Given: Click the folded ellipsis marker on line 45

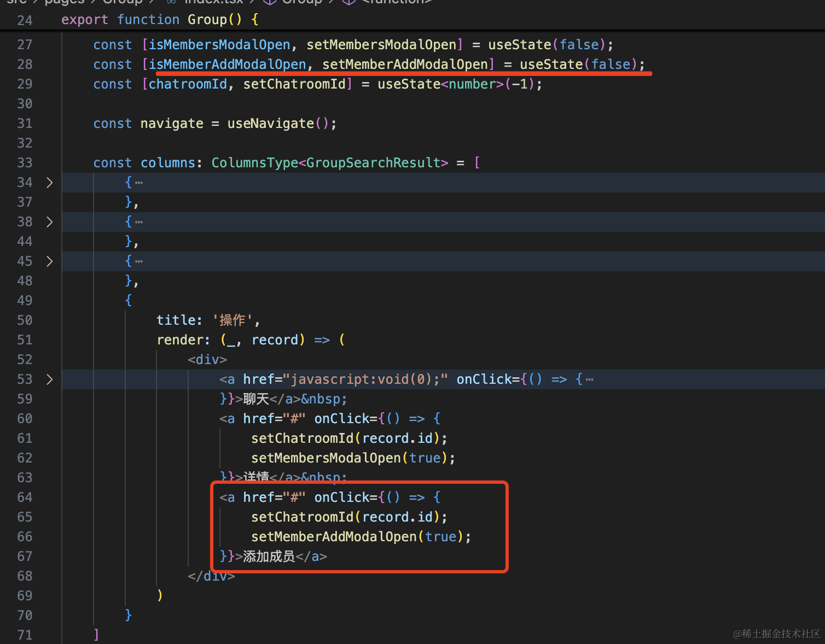Looking at the screenshot, I should [139, 262].
